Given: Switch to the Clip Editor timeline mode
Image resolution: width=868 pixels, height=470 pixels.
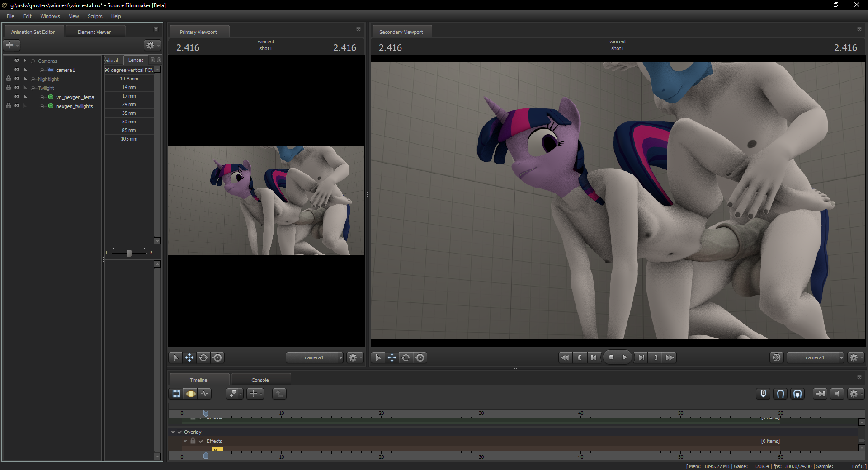Looking at the screenshot, I should pos(176,394).
